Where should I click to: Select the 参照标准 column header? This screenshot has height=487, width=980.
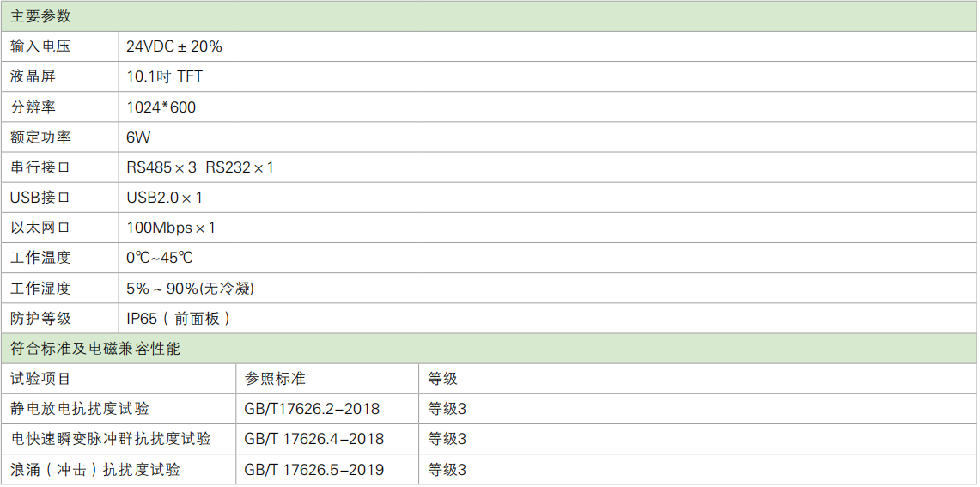[x=275, y=379]
